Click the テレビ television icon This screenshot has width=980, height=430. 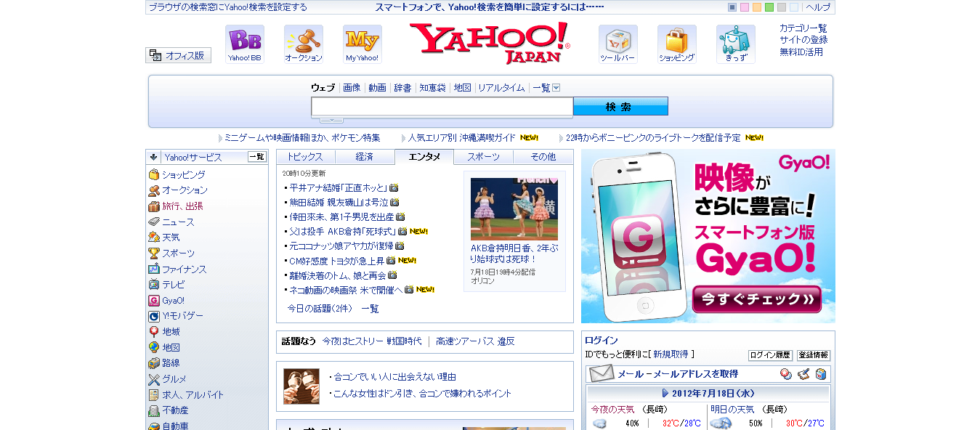[x=154, y=285]
